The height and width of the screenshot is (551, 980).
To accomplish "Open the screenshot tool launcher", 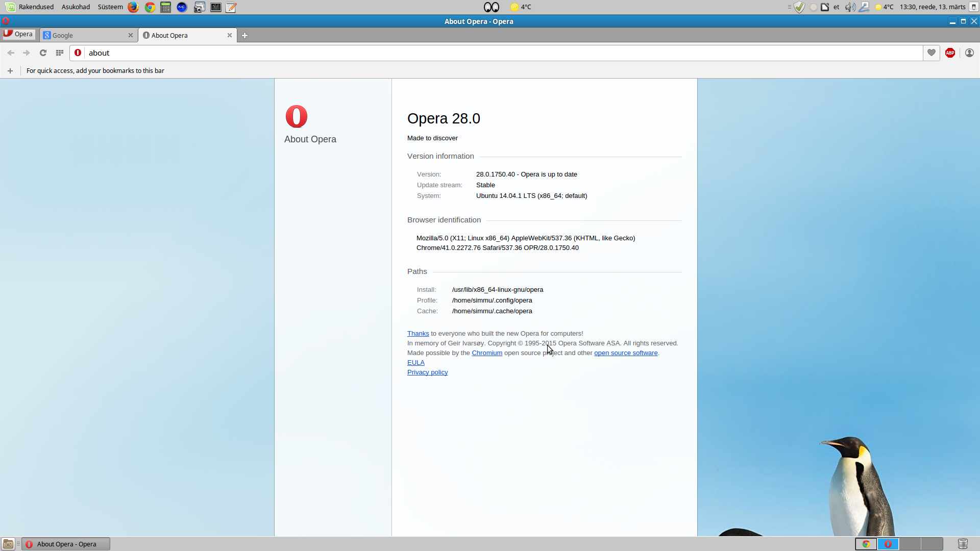I will click(200, 7).
